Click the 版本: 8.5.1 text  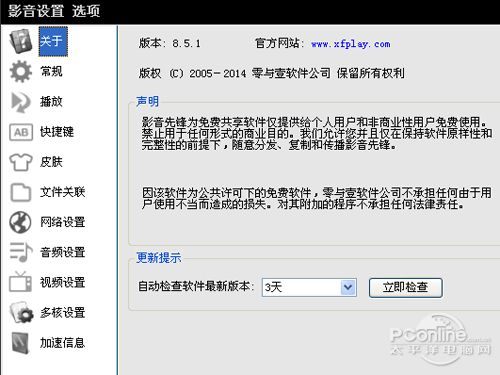click(x=170, y=43)
